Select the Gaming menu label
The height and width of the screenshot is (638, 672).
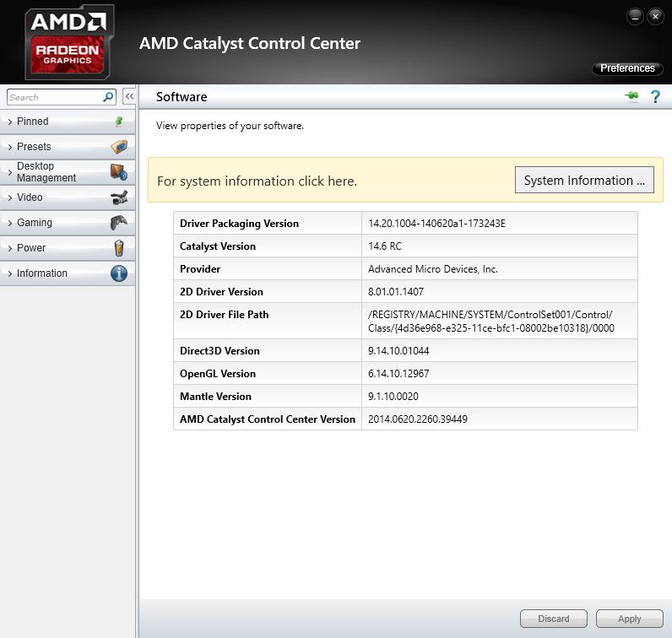[x=35, y=223]
